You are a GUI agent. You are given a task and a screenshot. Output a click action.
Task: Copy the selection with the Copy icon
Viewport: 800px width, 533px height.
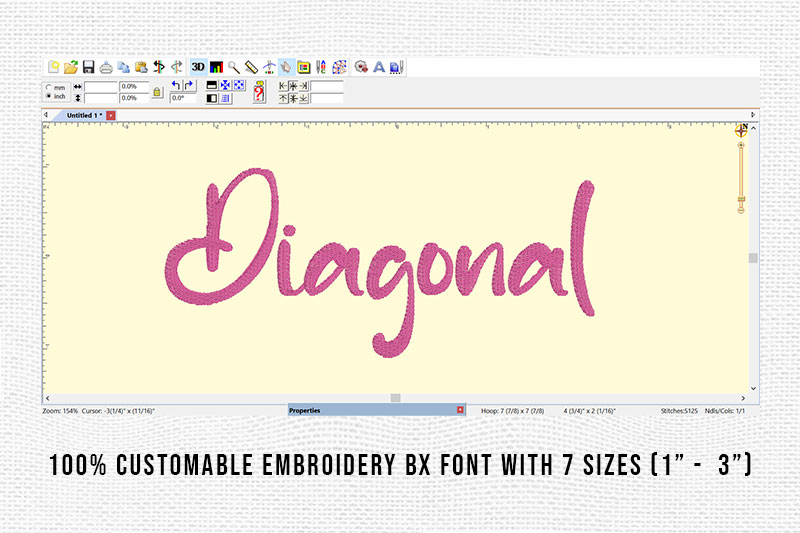[x=123, y=67]
